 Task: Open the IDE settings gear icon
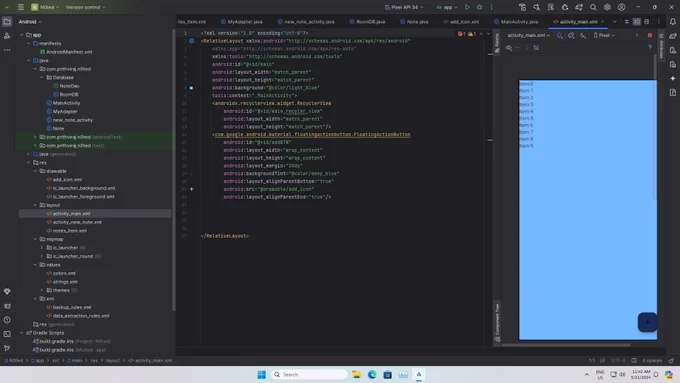(607, 7)
